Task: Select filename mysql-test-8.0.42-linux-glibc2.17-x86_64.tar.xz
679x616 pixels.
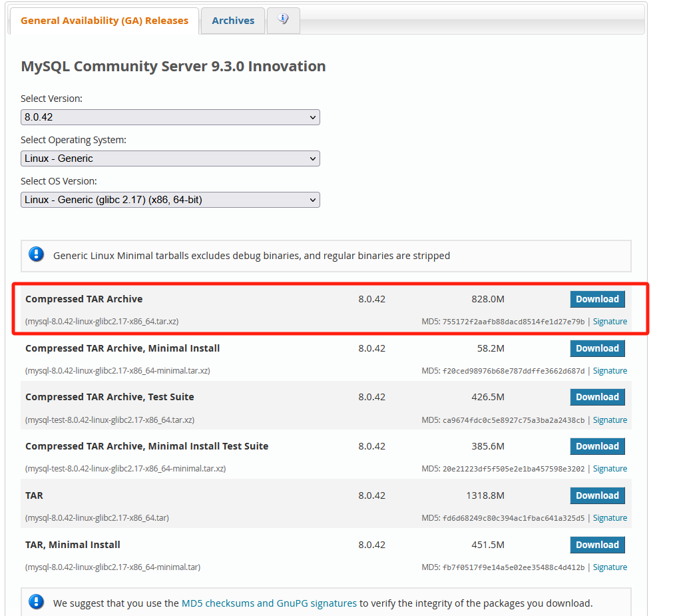Action: (x=110, y=420)
